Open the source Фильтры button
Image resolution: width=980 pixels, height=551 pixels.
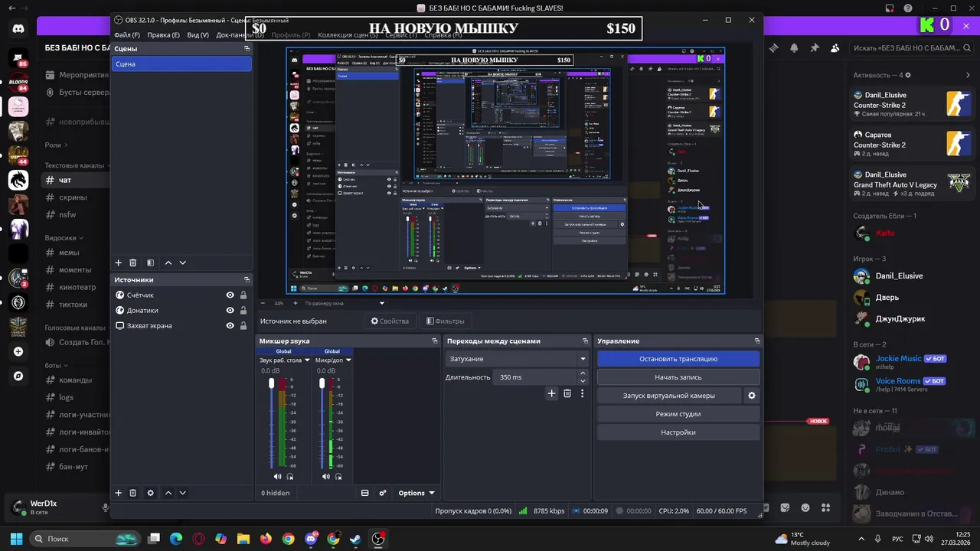446,321
